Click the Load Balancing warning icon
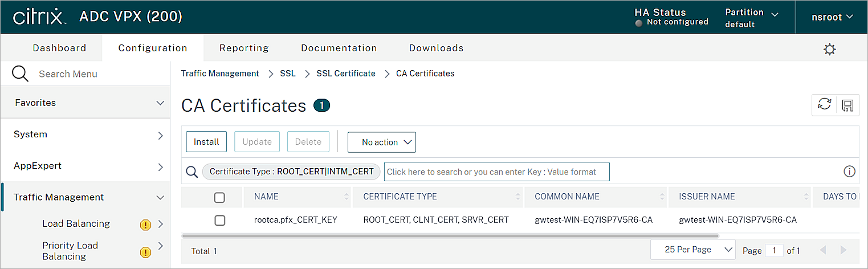Screen dimensions: 868x269 pos(145,225)
